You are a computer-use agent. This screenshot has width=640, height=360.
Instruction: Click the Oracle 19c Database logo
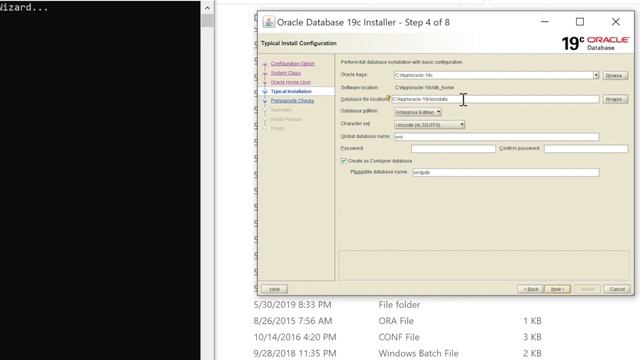pos(596,43)
